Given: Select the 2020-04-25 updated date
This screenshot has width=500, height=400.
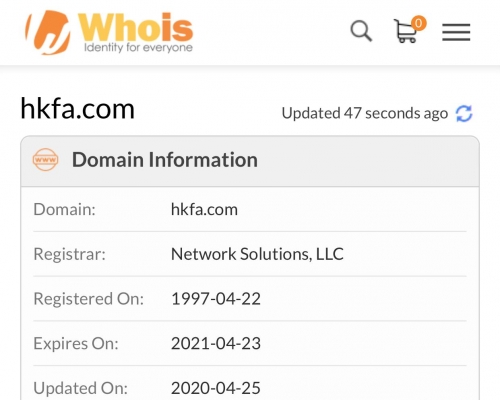Looking at the screenshot, I should click(x=216, y=388).
